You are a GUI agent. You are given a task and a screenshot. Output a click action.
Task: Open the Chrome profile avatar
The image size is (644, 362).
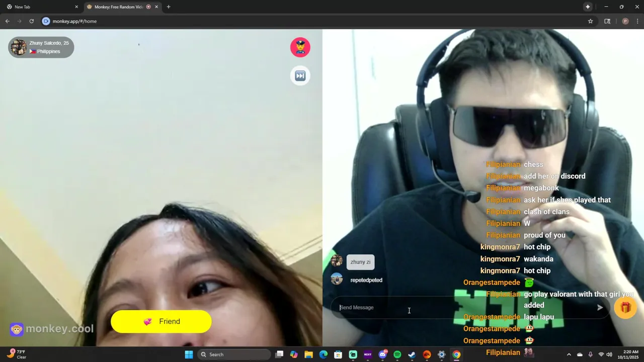pos(625,21)
